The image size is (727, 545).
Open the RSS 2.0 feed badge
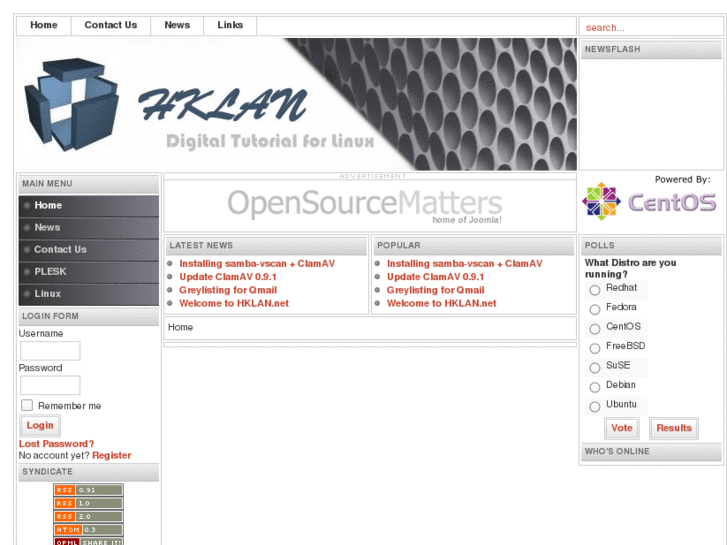pos(88,516)
